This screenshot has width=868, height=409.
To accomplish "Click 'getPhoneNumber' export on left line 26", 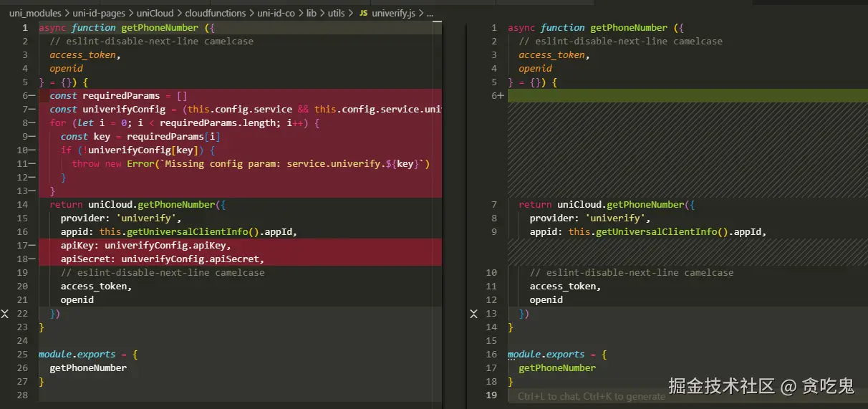I will 88,368.
